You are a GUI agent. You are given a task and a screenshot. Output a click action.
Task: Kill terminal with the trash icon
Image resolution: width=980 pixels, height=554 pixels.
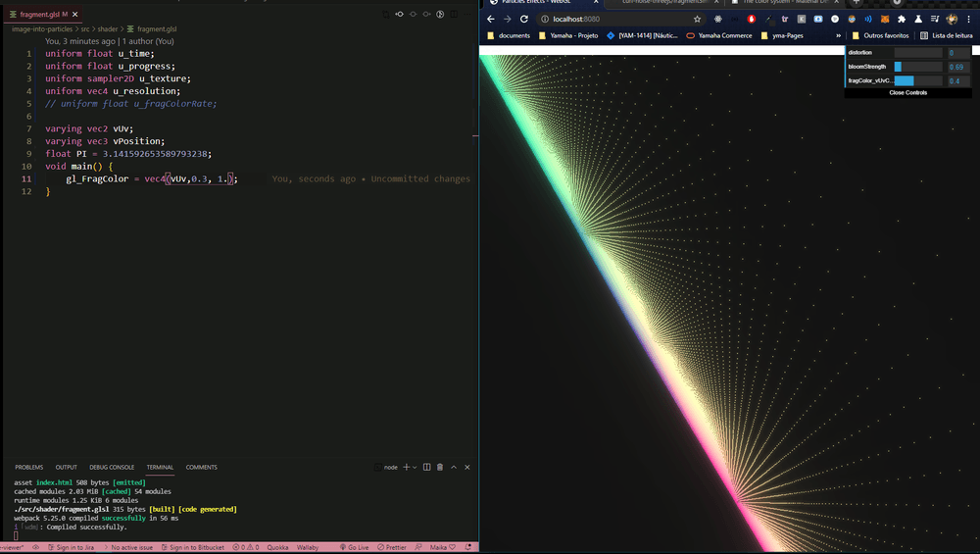click(x=440, y=467)
